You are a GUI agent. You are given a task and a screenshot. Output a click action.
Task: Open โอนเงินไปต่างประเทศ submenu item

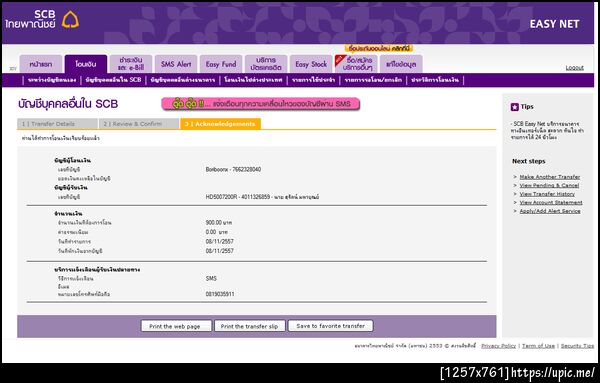pos(253,80)
